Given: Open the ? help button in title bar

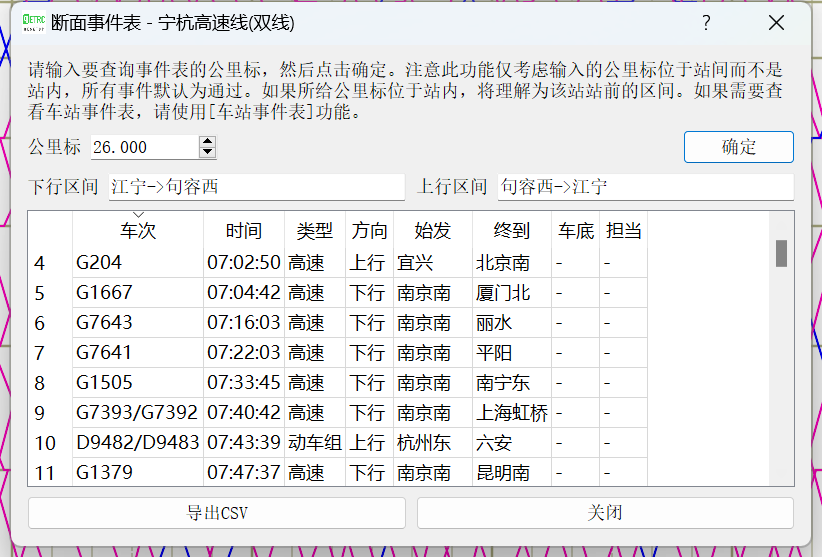Looking at the screenshot, I should [706, 23].
